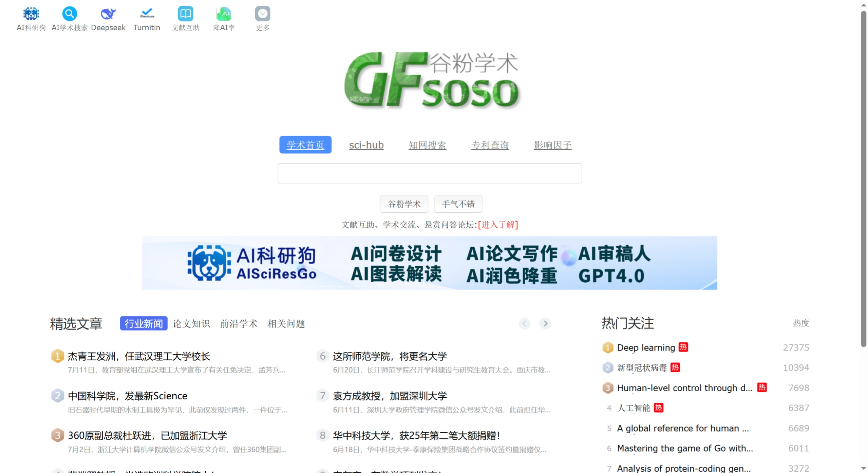868x473 pixels.
Task: Click the rank 3 badge beside 360原副总裁
Action: [57, 435]
